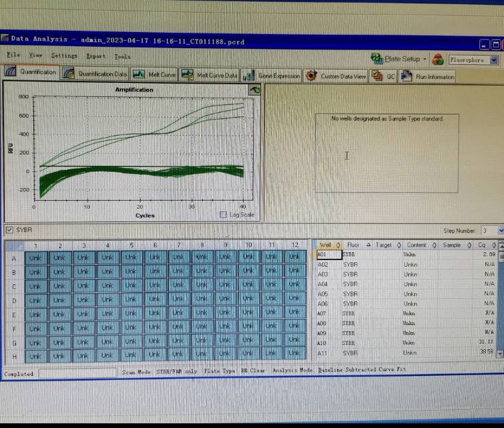The image size is (504, 428).
Task: Click the Quantification tab chart icon
Action: (x=10, y=72)
